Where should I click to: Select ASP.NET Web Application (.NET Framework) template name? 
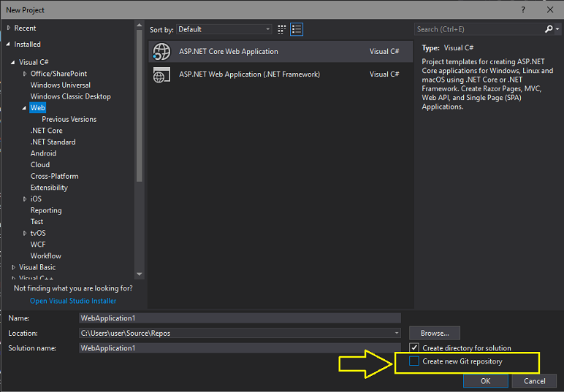click(249, 74)
